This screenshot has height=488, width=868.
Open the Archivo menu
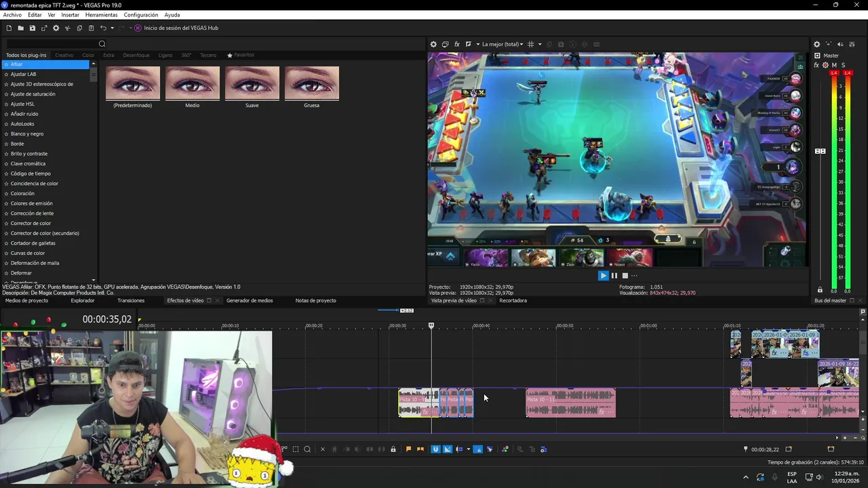(x=12, y=15)
